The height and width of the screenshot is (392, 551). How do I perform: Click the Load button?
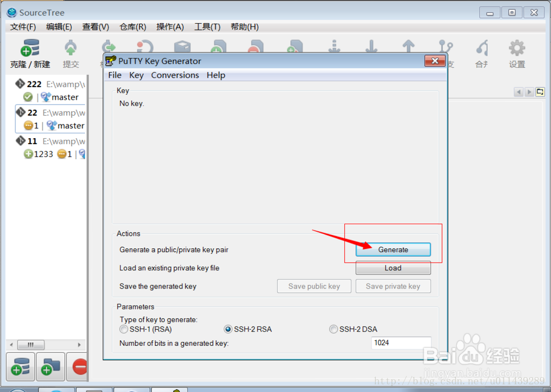click(x=393, y=268)
